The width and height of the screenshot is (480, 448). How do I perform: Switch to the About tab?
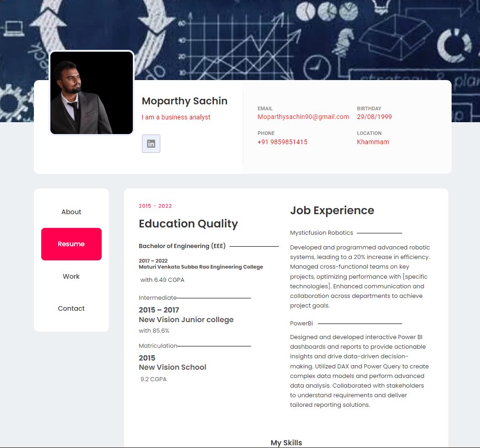click(71, 212)
